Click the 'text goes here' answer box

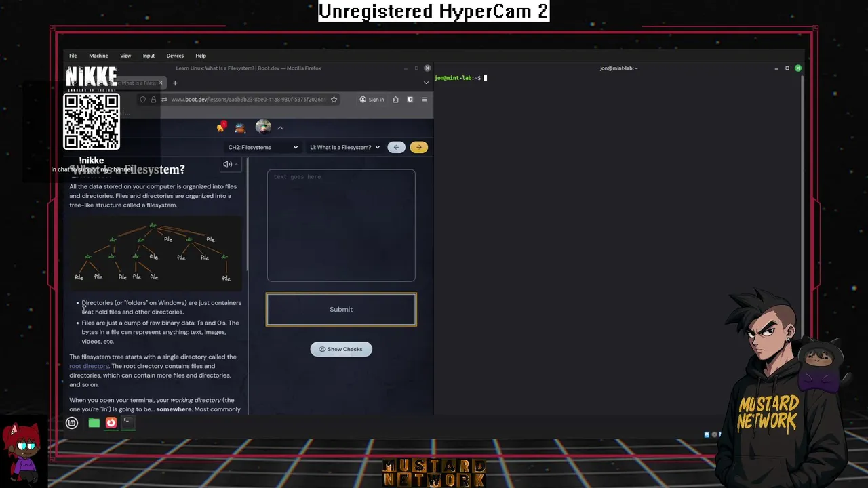point(341,225)
